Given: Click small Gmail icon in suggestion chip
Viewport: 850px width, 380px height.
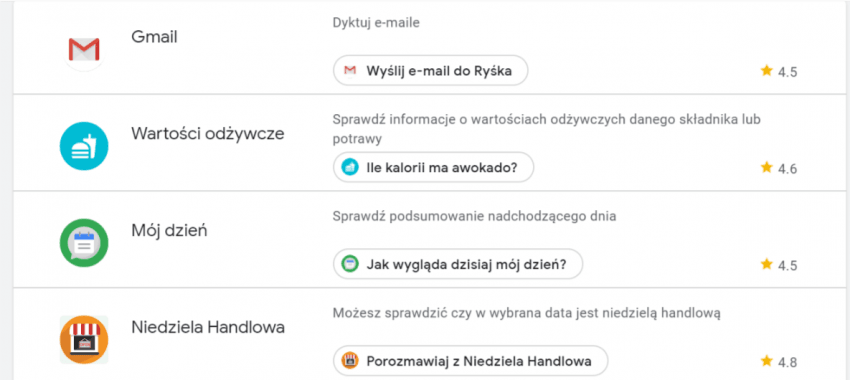Looking at the screenshot, I should 350,70.
